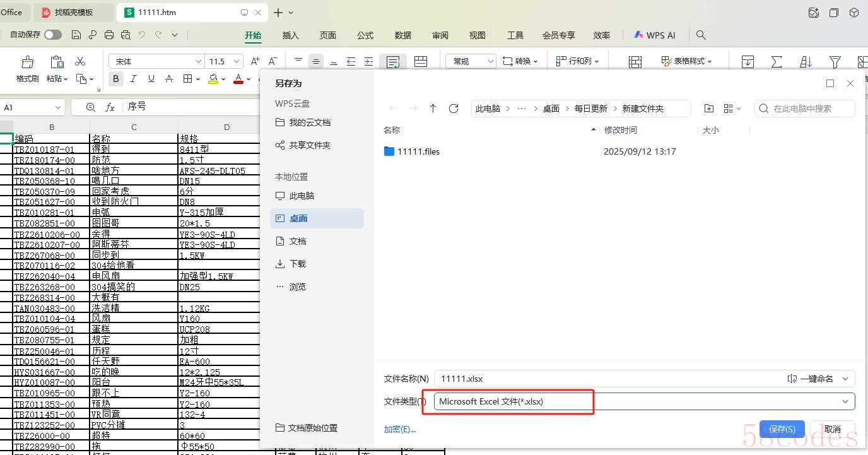Toggle Italic formatting

[133, 79]
